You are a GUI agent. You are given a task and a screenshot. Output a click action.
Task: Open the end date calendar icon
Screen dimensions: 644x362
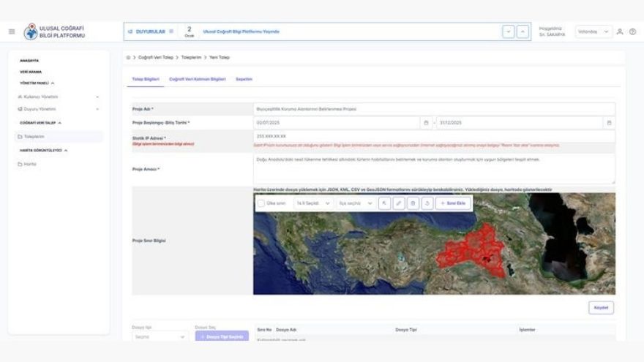click(609, 123)
